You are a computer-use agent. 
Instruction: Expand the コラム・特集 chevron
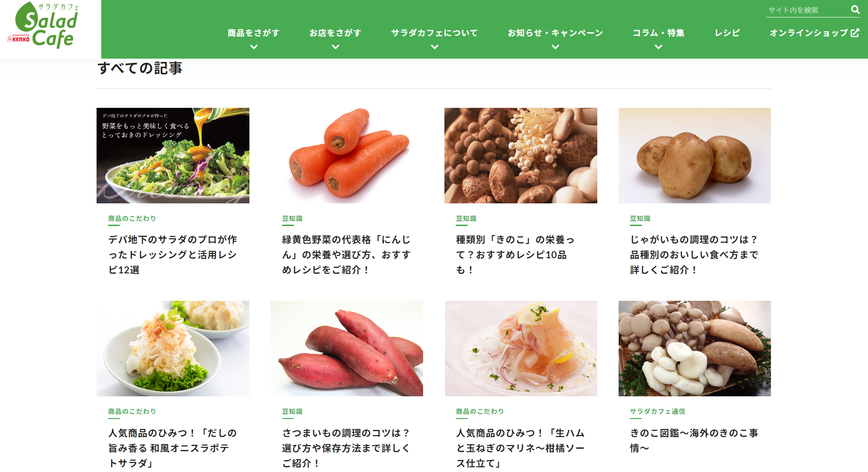point(658,47)
